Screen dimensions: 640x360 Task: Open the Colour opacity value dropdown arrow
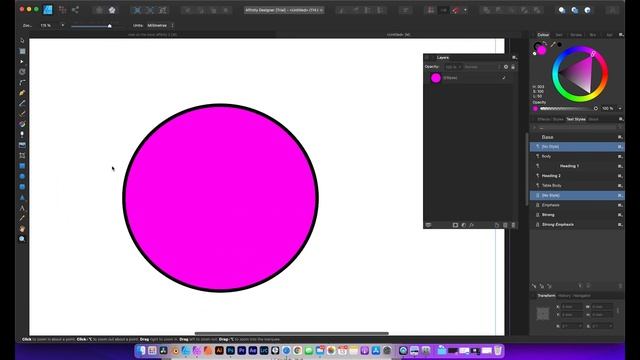coord(620,109)
